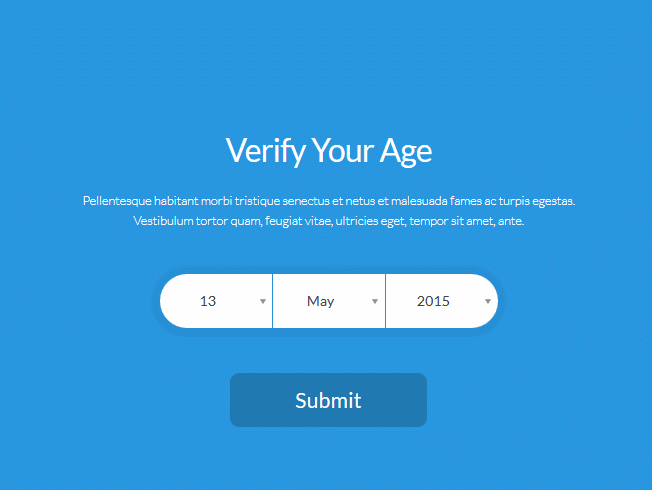Select the May text in month field
Image resolution: width=652 pixels, height=490 pixels.
click(x=321, y=301)
